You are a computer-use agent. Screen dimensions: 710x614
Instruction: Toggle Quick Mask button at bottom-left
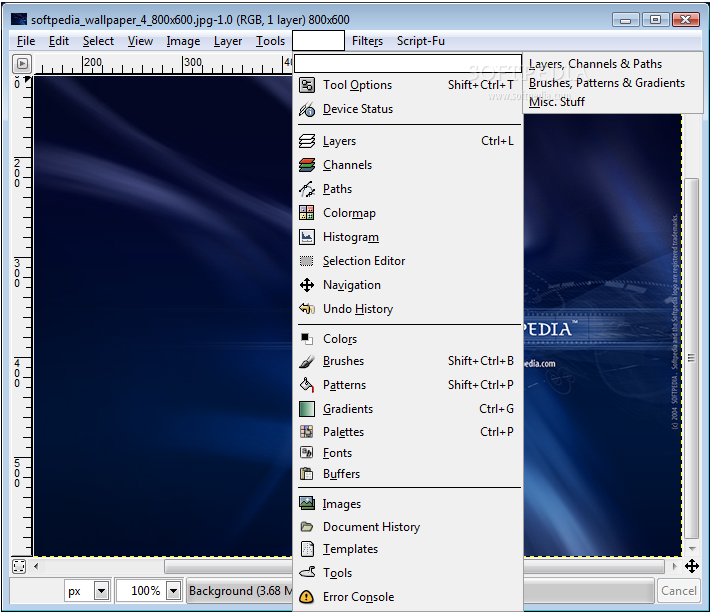19,566
